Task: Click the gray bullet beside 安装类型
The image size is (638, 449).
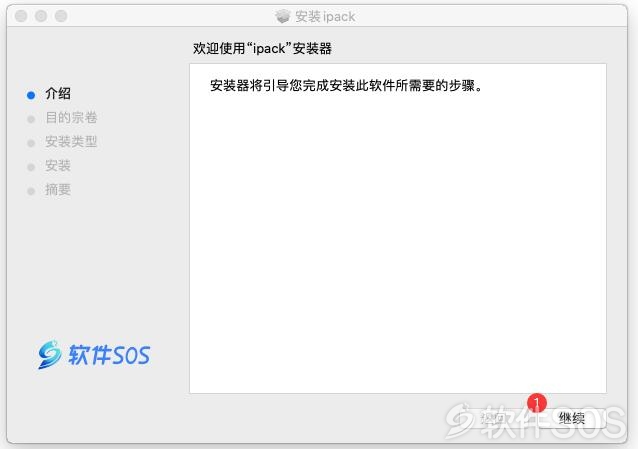Action: 31,143
